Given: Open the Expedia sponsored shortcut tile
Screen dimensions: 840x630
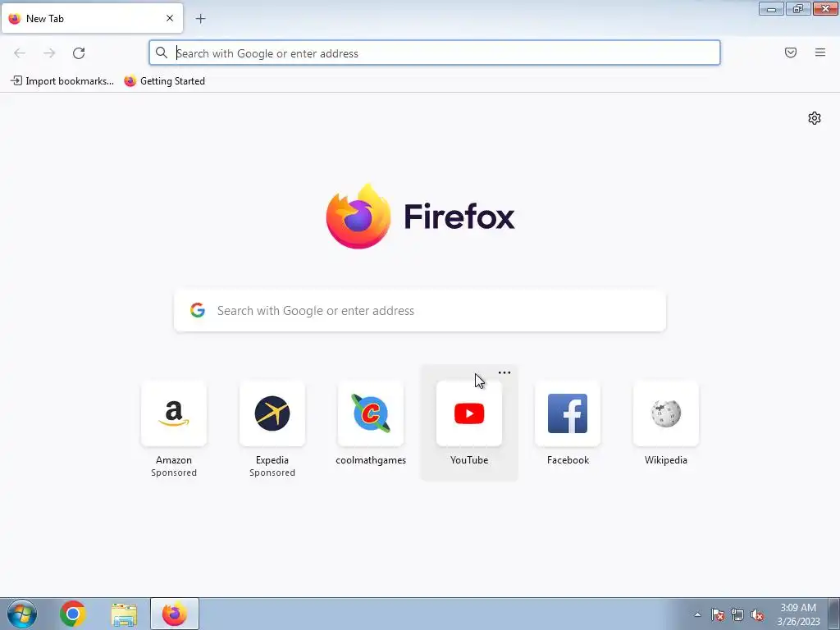Looking at the screenshot, I should 272,413.
